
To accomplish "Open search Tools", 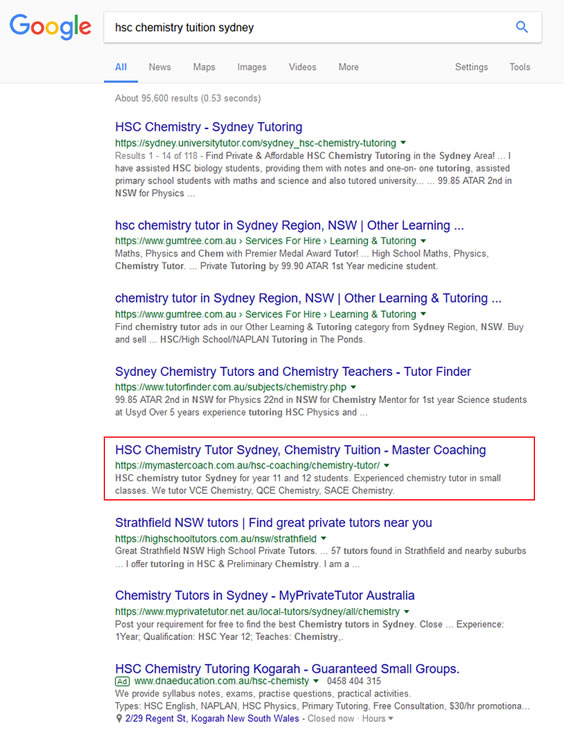I will pos(520,67).
